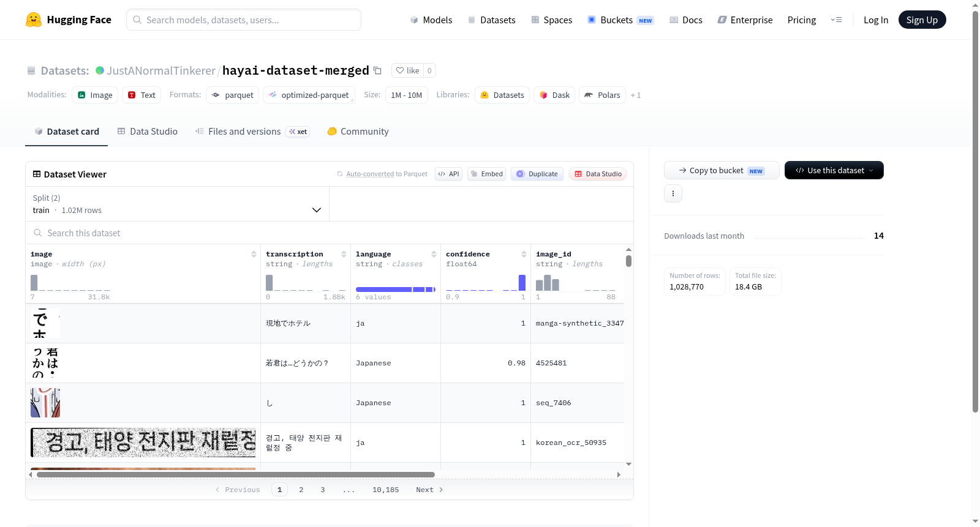
Task: Click Copy to bucket button
Action: 722,170
